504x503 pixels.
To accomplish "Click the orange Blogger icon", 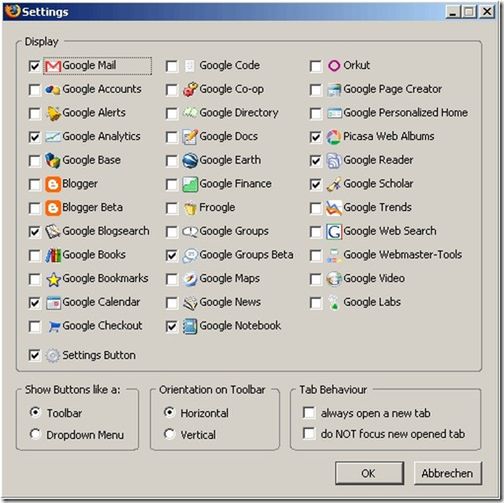I will coord(53,184).
